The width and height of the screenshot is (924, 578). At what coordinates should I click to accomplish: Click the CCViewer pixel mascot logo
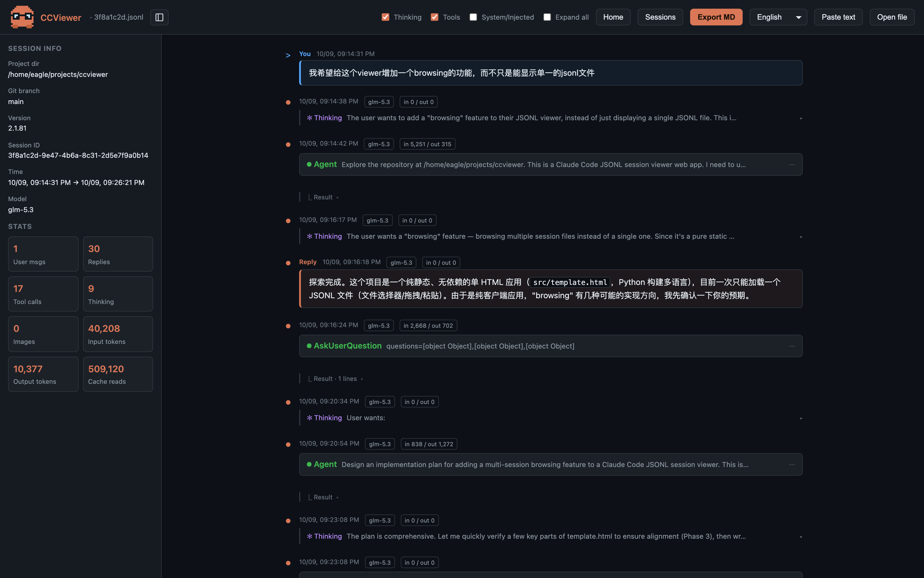tap(22, 17)
